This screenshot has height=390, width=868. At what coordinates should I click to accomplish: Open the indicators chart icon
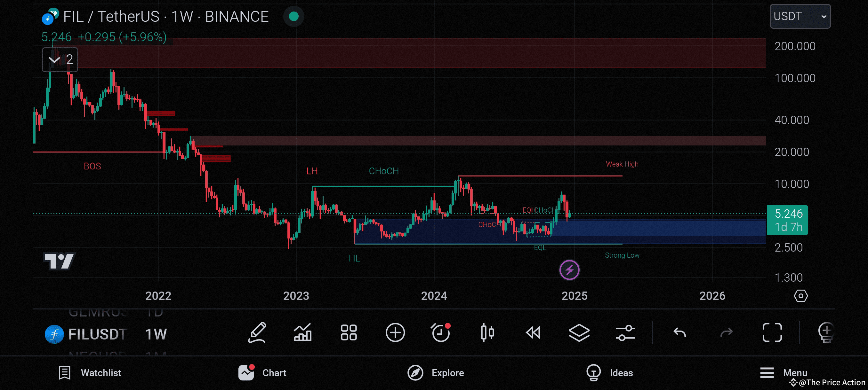click(x=302, y=333)
